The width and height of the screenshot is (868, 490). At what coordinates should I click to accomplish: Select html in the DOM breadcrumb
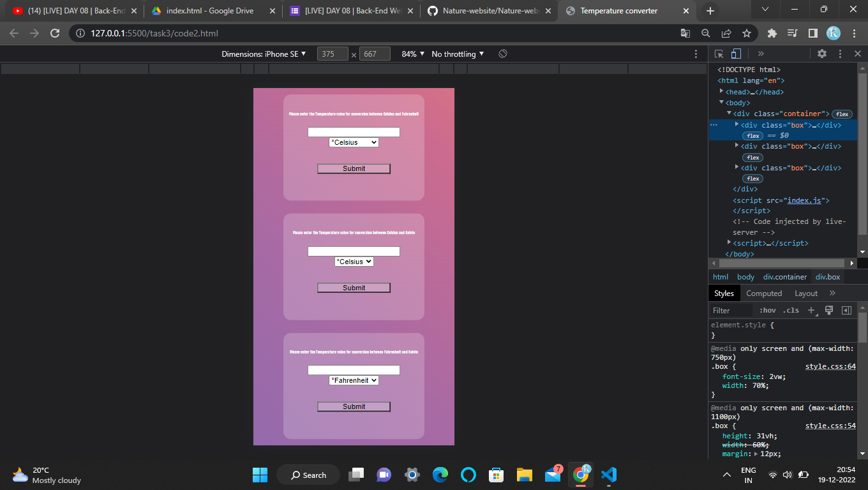point(721,277)
